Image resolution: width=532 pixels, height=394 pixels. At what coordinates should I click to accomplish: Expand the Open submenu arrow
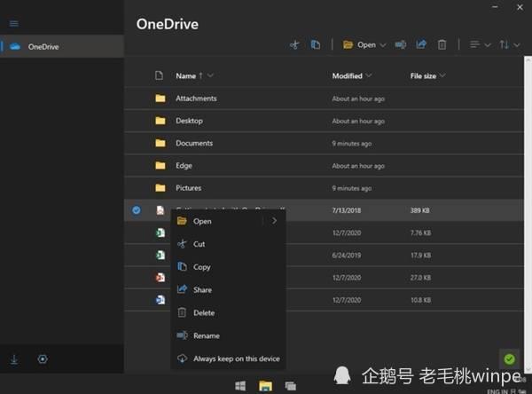point(274,221)
